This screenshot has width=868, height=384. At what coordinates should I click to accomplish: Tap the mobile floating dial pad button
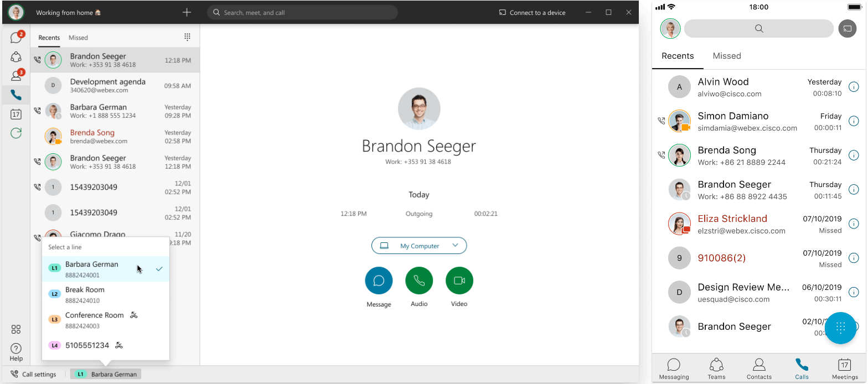coord(840,328)
